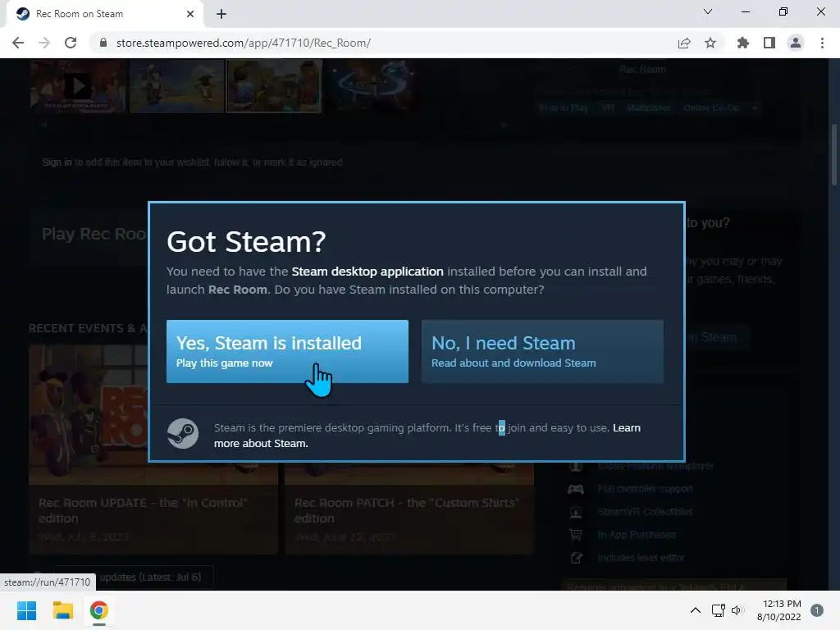Launch File Explorer from the taskbar
840x630 pixels.
click(62, 610)
